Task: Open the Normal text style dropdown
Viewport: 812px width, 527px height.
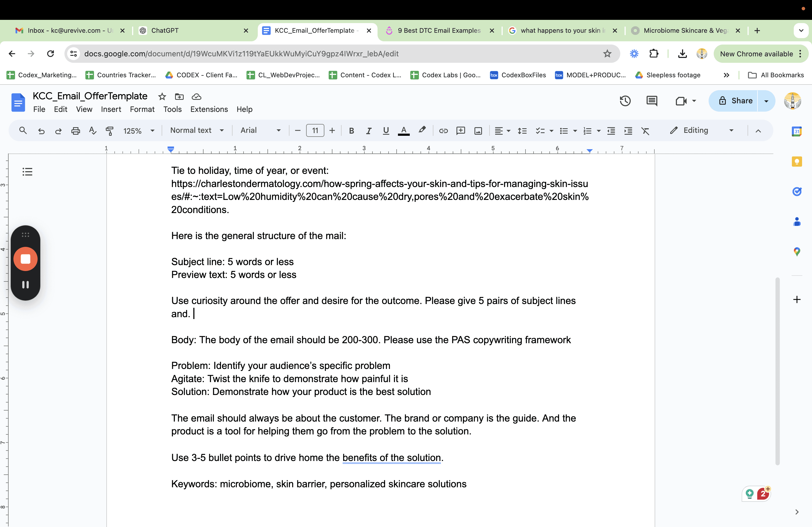Action: pos(197,130)
